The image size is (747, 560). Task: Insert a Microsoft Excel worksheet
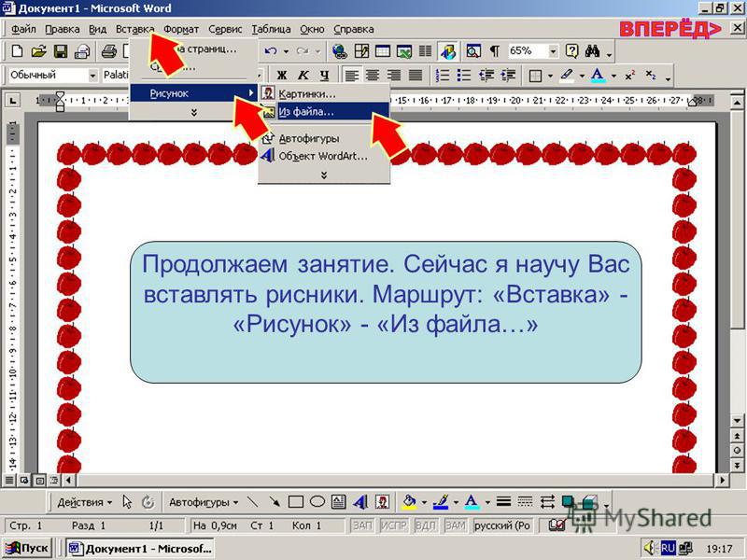(404, 51)
